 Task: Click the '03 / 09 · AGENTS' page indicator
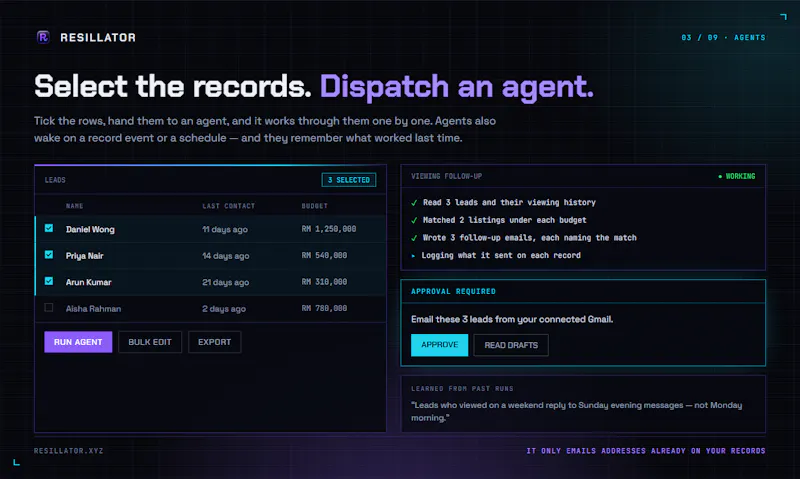[x=723, y=38]
